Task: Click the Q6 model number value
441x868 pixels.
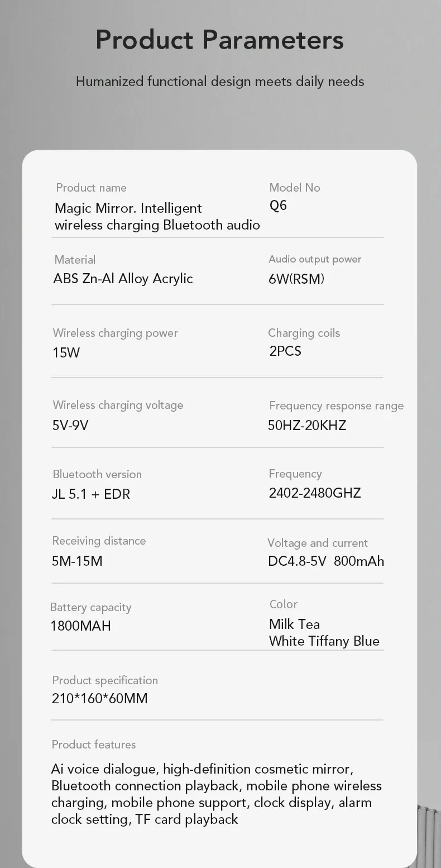Action: click(278, 206)
